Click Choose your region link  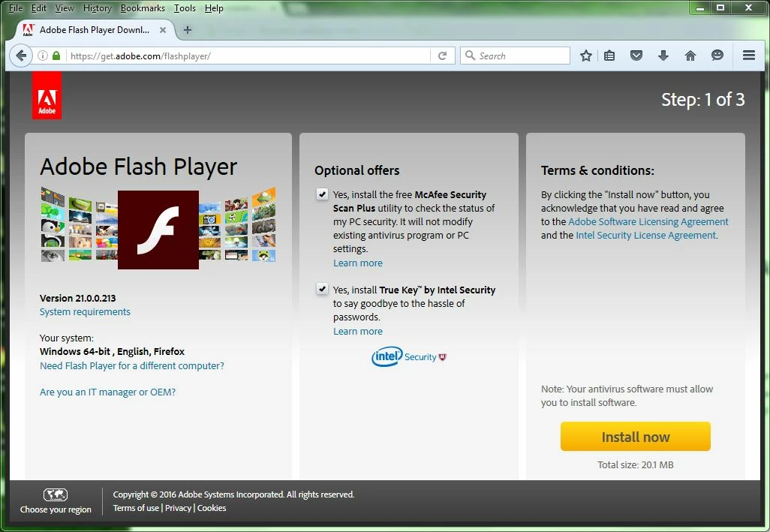tap(56, 509)
